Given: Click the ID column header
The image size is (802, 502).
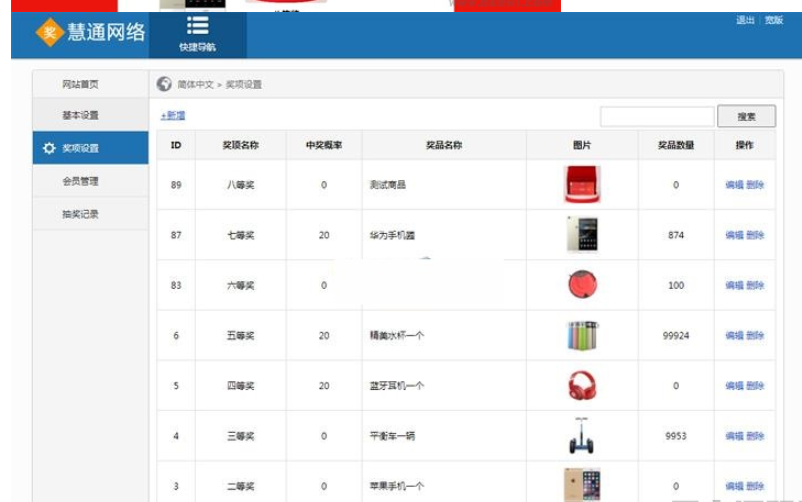Looking at the screenshot, I should pyautogui.click(x=176, y=145).
